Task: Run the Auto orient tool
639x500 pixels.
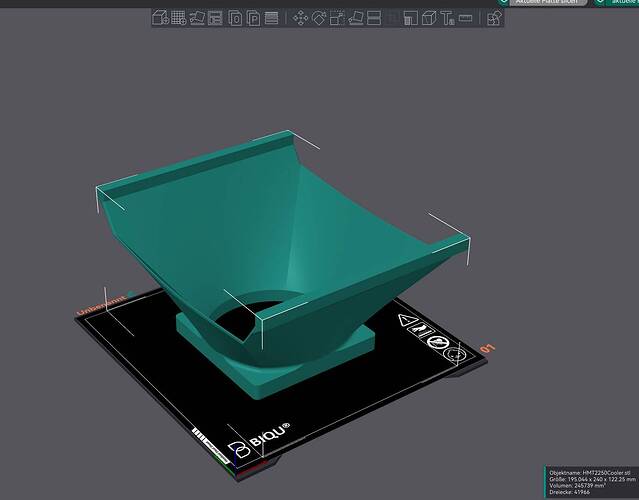Action: click(x=197, y=18)
